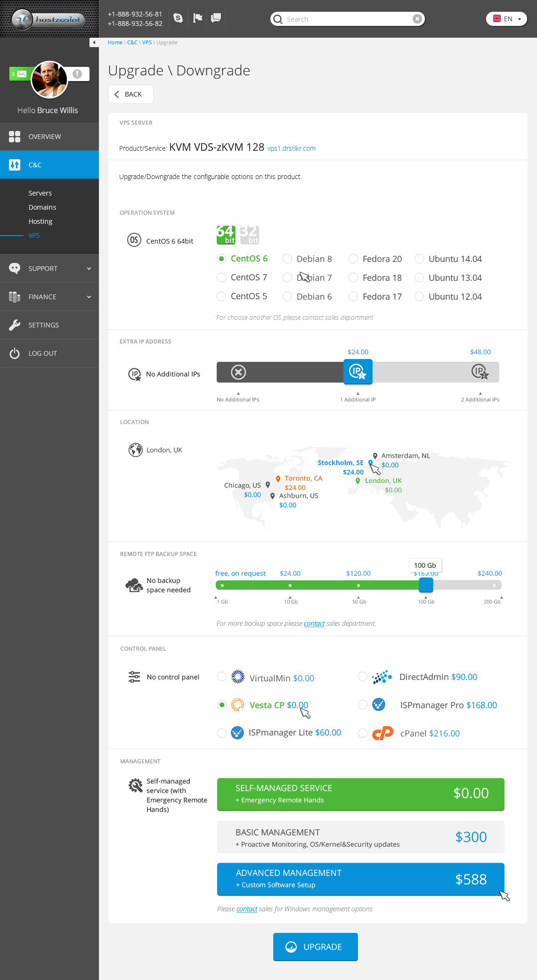Click the Bruce Willis avatar photo
537x980 pixels.
pos(49,79)
